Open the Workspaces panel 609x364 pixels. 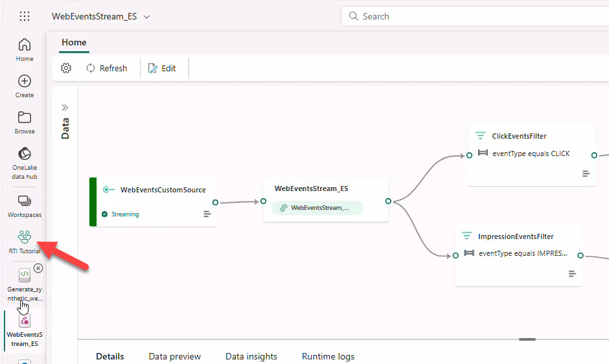(x=25, y=205)
